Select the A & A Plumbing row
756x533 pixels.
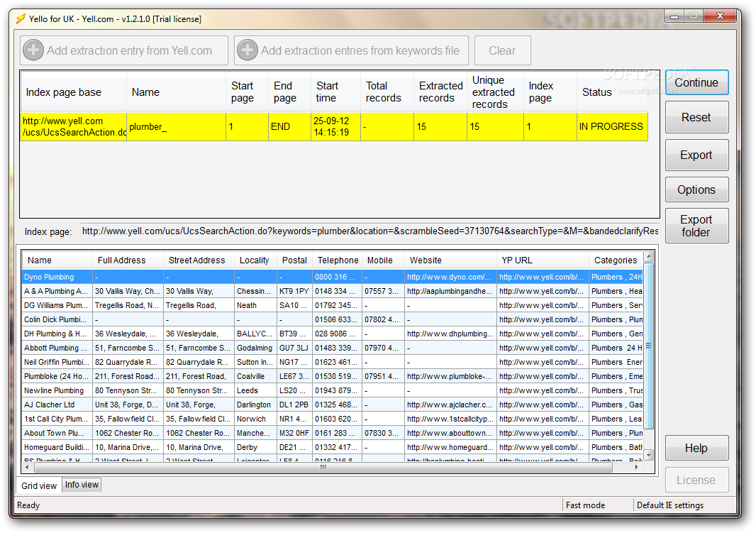pyautogui.click(x=333, y=292)
